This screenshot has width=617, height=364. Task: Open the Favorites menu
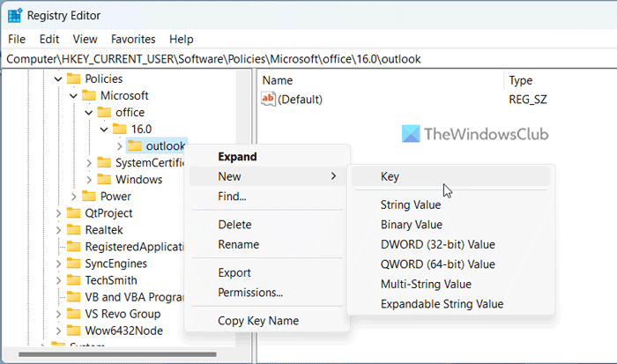pyautogui.click(x=133, y=39)
